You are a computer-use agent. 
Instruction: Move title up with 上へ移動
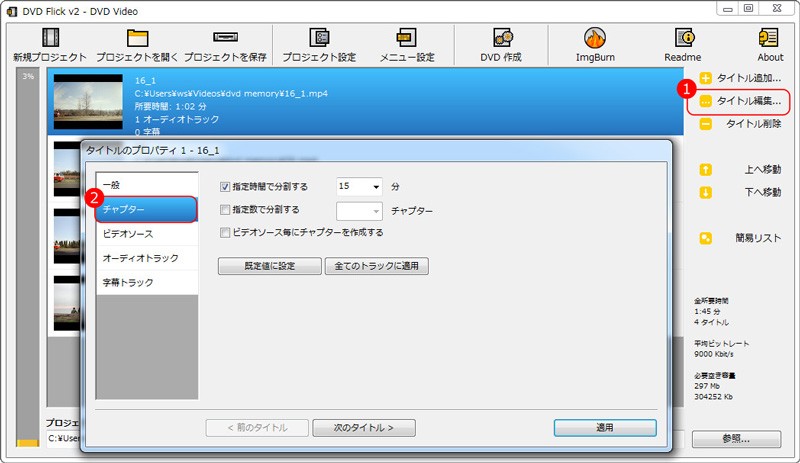[x=740, y=169]
